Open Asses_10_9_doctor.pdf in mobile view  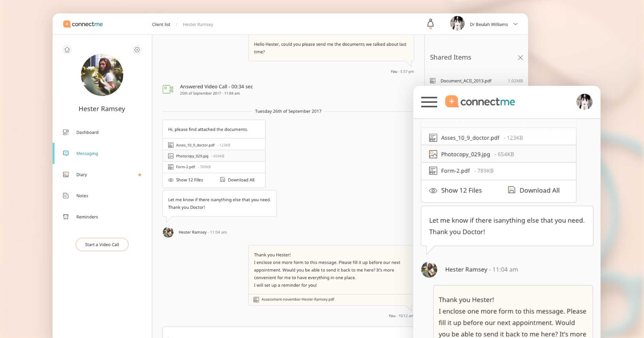tap(470, 138)
